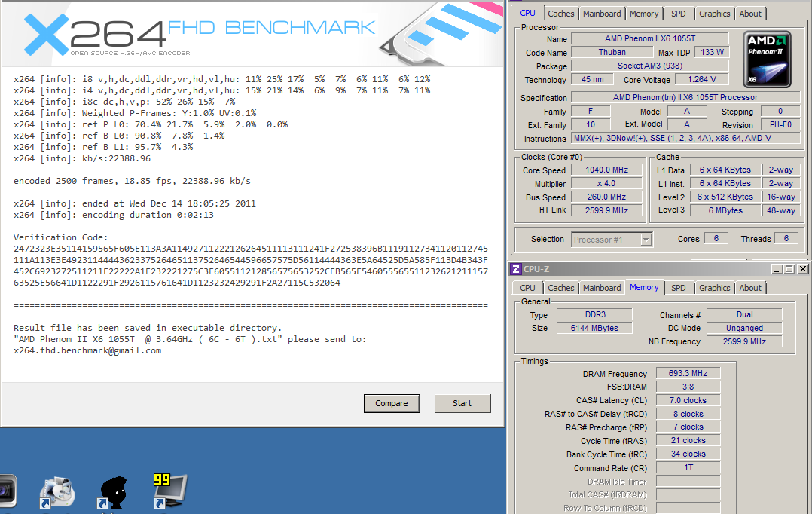This screenshot has height=514, width=812.
Task: Open About tab in upper CPU-Z window
Action: point(750,14)
